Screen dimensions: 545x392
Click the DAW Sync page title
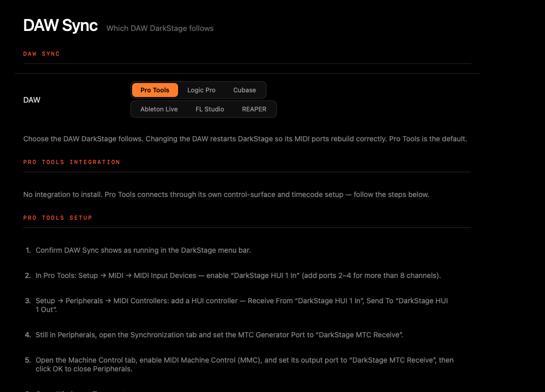point(60,25)
